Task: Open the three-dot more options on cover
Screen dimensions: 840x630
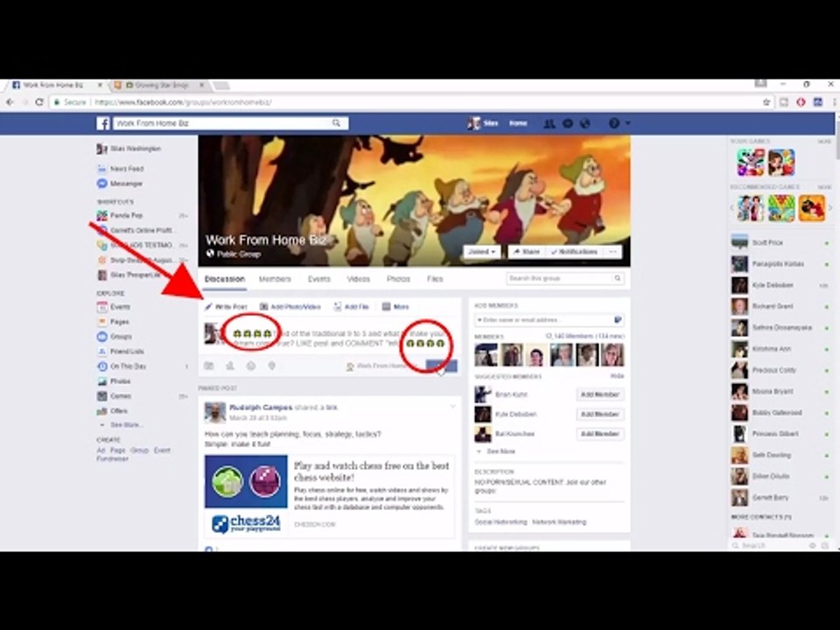Action: click(612, 252)
